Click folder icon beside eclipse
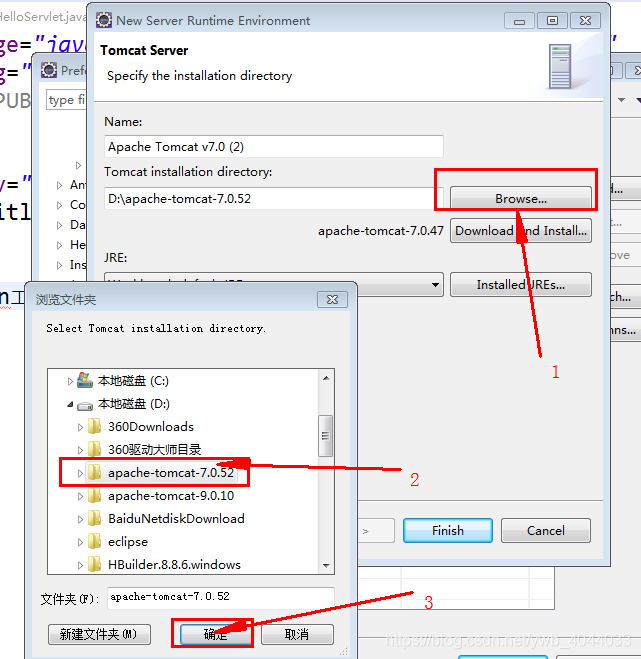This screenshot has height=659, width=641. [95, 541]
